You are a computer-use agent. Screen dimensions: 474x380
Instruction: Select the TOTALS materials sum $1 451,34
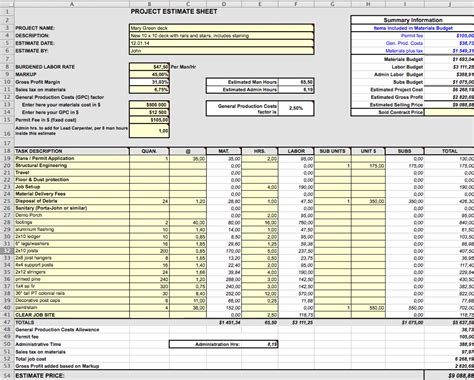click(224, 322)
